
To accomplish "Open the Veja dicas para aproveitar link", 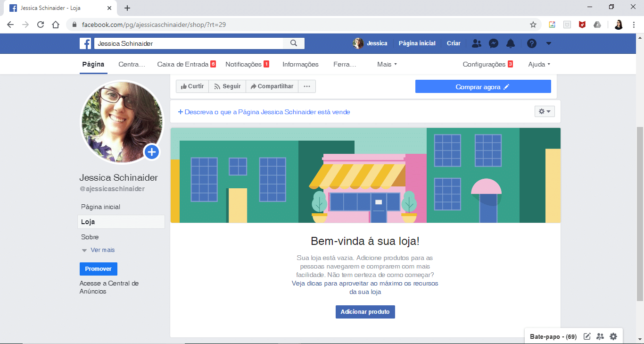I will coord(365,288).
